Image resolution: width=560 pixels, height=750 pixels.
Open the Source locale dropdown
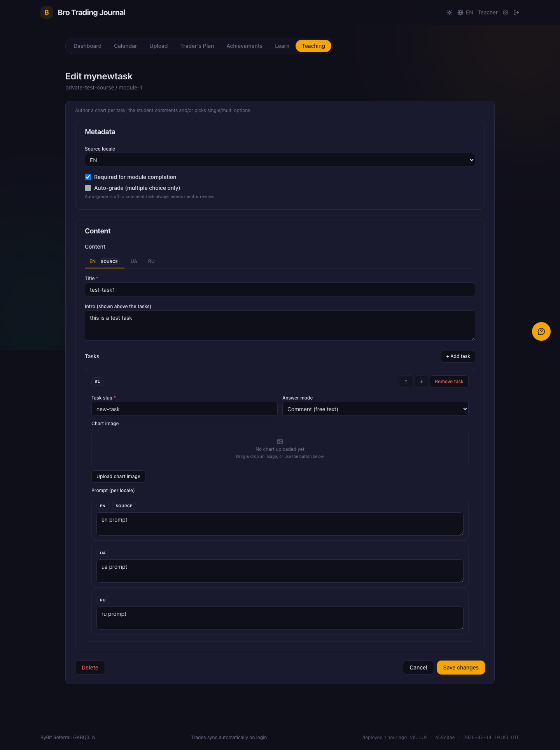[x=280, y=160]
